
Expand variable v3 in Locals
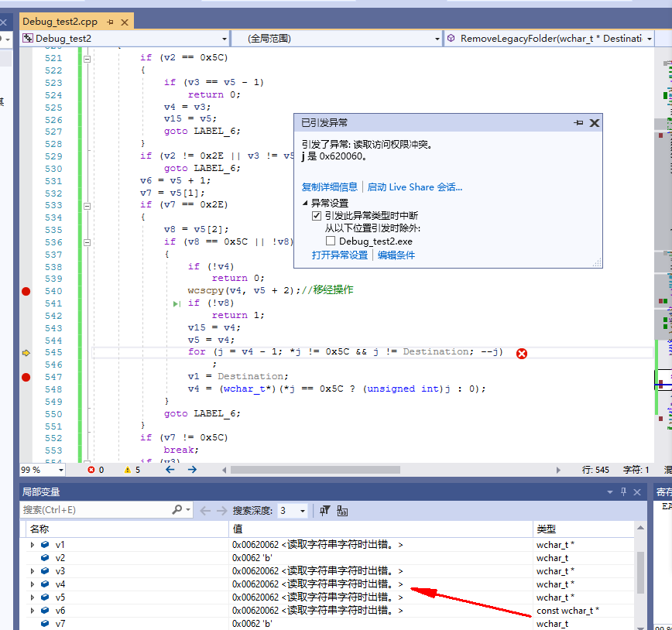[x=33, y=571]
